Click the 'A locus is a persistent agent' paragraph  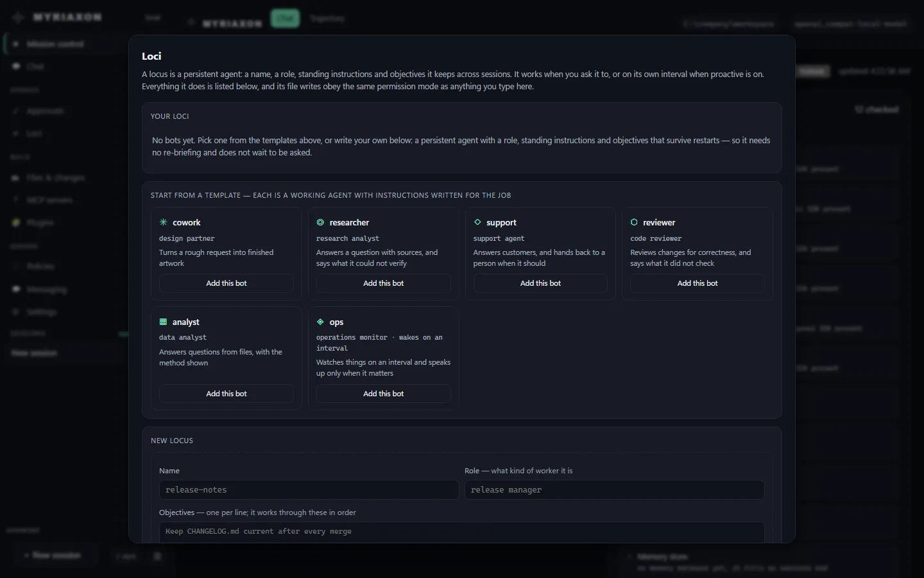click(453, 80)
